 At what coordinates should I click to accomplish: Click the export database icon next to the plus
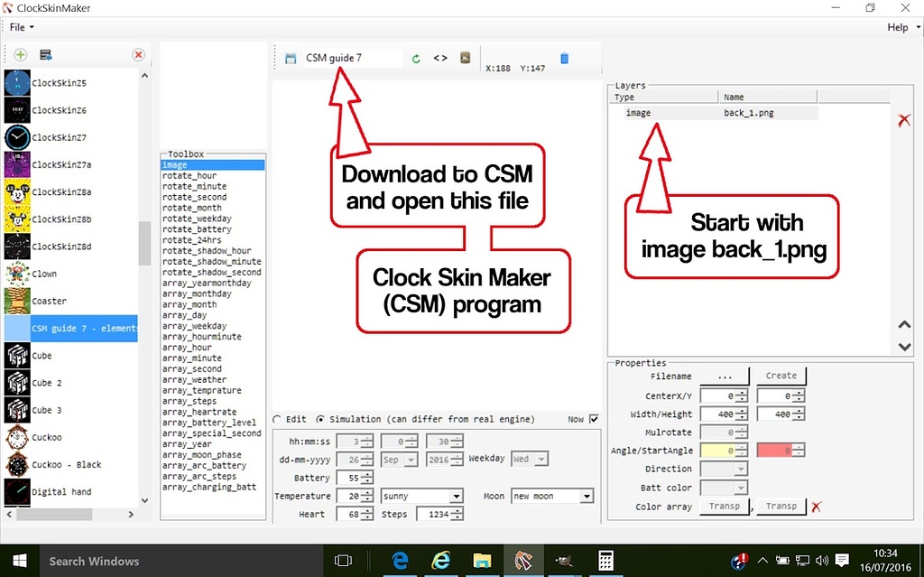(x=43, y=54)
